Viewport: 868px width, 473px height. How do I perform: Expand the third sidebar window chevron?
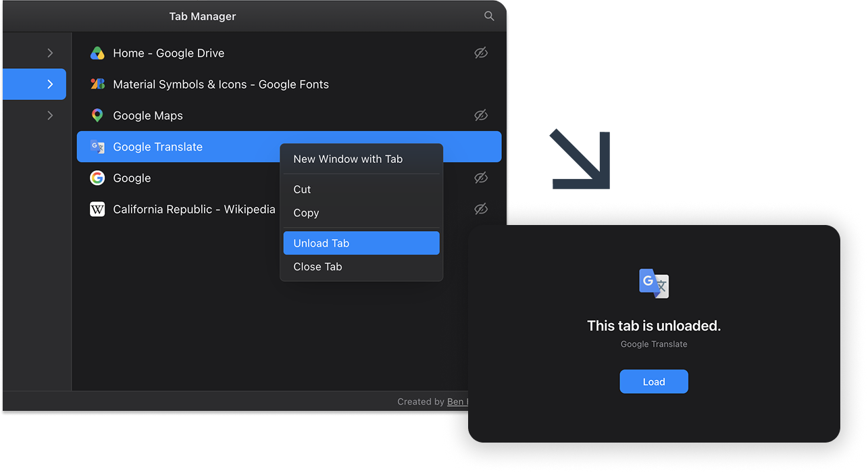pyautogui.click(x=50, y=116)
